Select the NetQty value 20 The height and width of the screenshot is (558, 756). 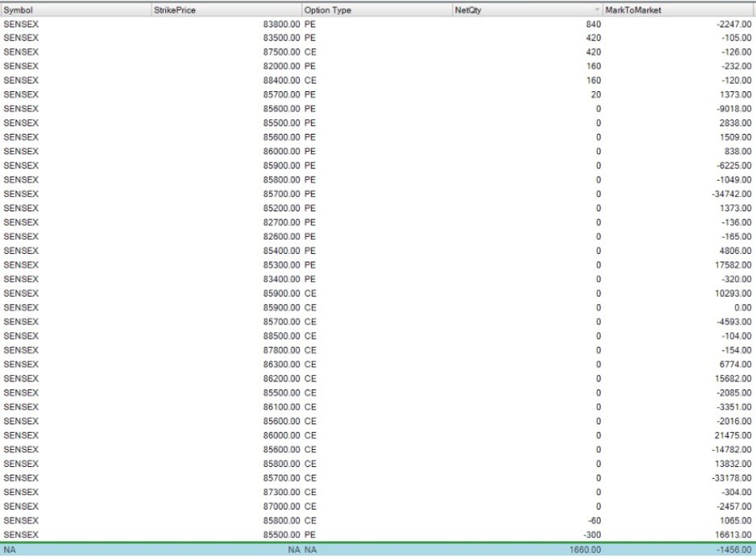tap(596, 95)
